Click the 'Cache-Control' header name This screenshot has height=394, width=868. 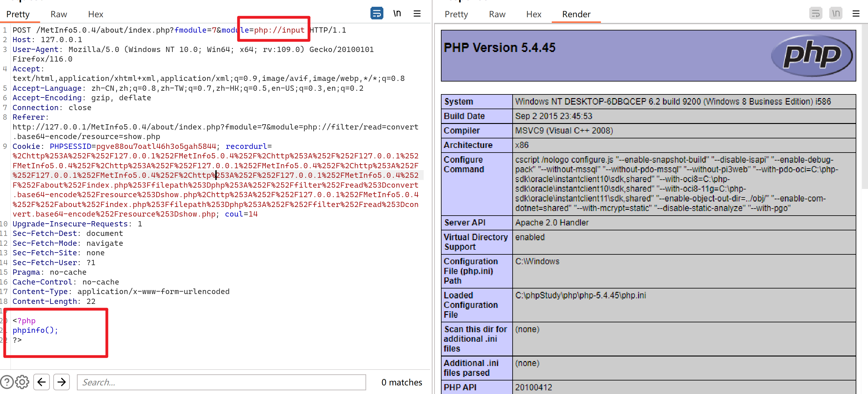(42, 282)
